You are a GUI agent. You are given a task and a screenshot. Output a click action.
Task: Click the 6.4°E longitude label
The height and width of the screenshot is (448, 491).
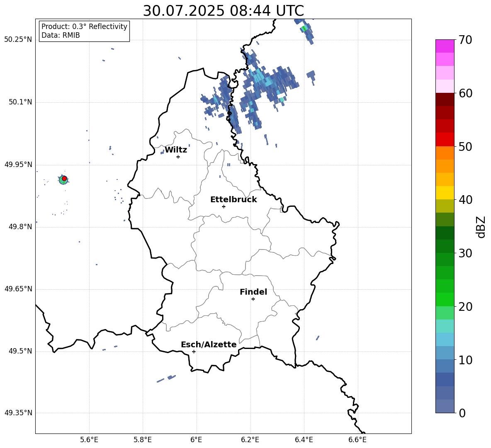point(304,440)
